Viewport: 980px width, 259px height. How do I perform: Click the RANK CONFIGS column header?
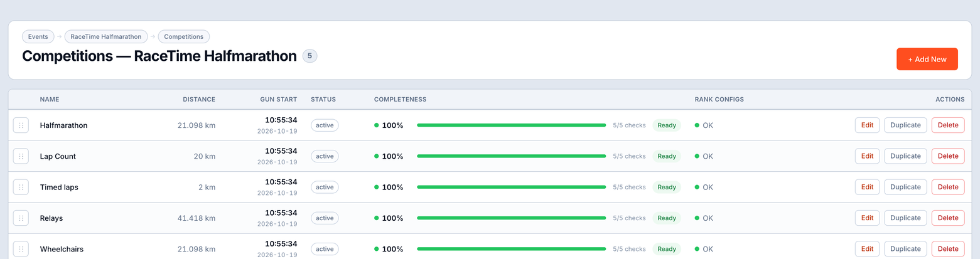pyautogui.click(x=719, y=99)
